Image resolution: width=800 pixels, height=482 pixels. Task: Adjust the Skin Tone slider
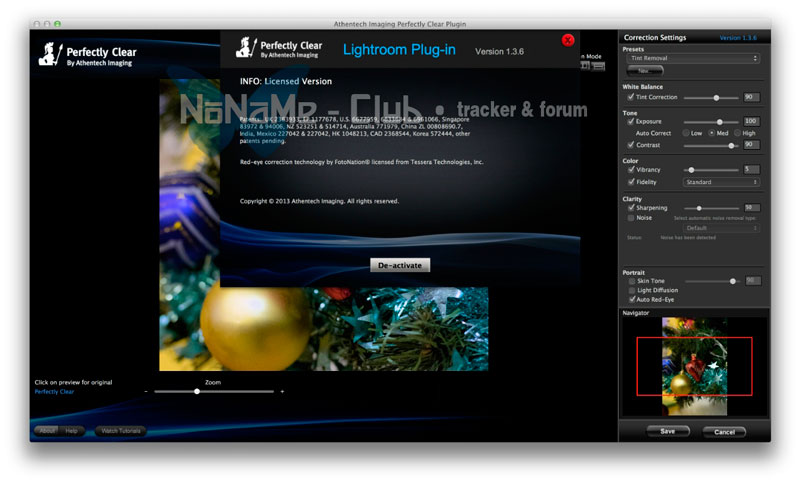point(733,281)
